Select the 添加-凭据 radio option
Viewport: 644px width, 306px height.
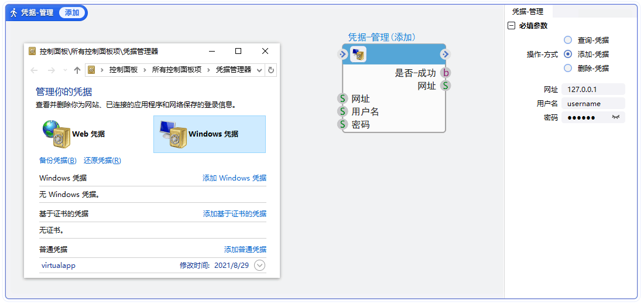567,54
